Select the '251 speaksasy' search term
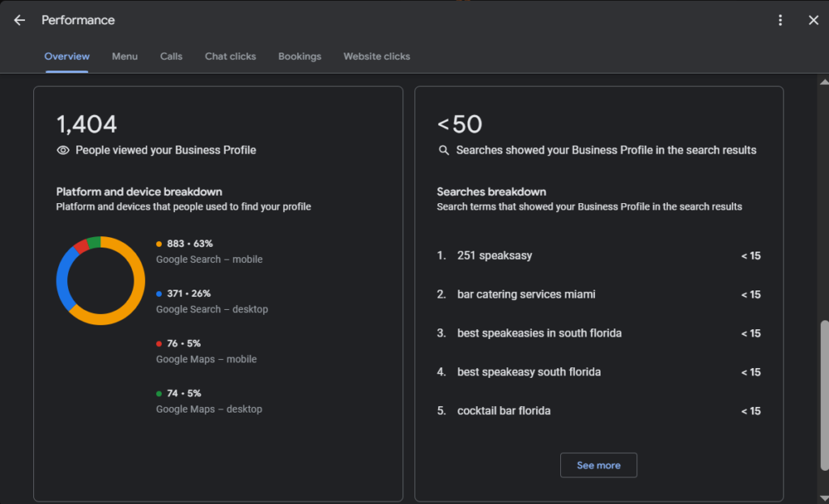 pyautogui.click(x=495, y=256)
